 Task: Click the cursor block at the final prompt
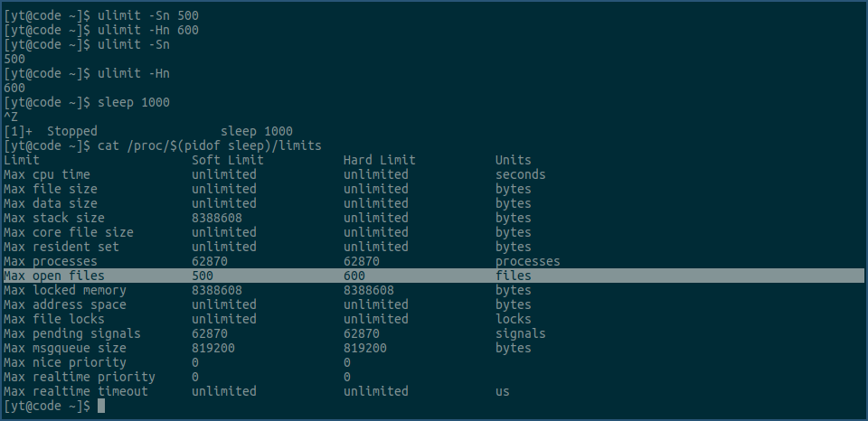pyautogui.click(x=102, y=407)
